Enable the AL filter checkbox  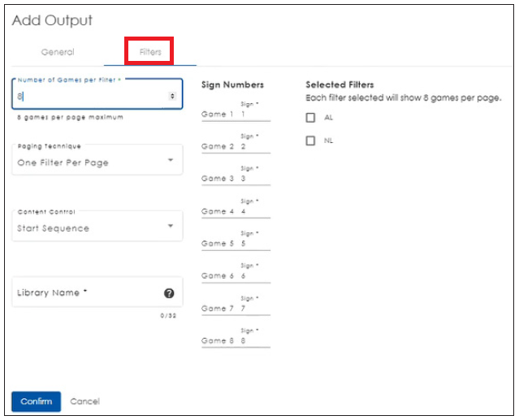coord(310,118)
